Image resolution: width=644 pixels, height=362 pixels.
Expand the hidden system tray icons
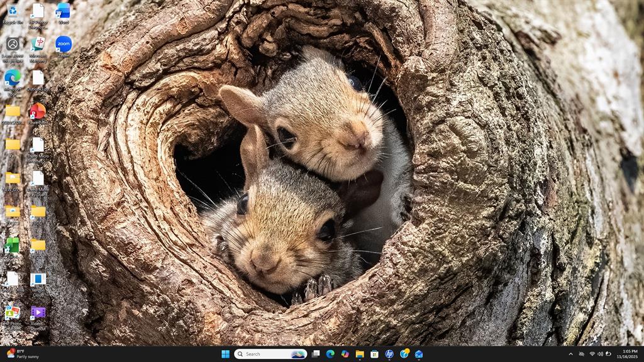(571, 354)
